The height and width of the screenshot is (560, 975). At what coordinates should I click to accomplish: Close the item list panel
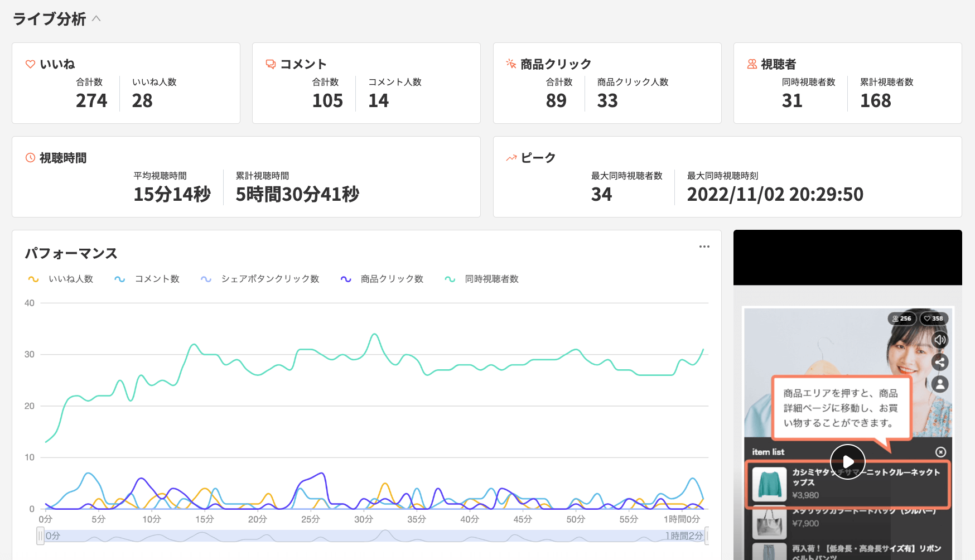[x=940, y=452]
